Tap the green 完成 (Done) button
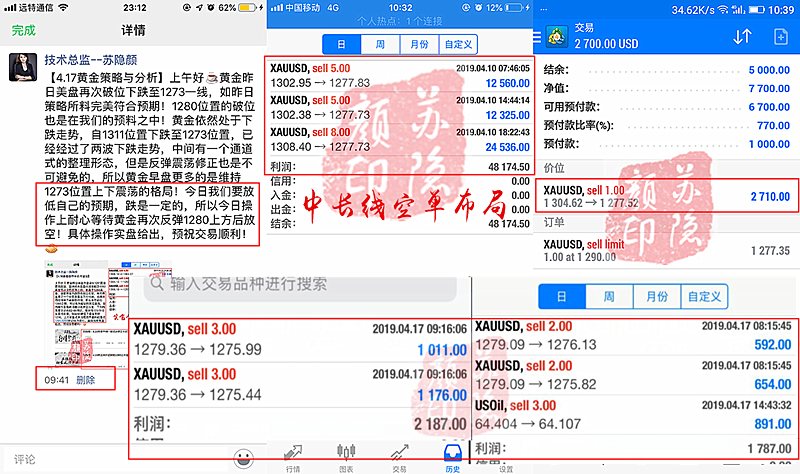Image resolution: width=800 pixels, height=474 pixels. (x=23, y=31)
